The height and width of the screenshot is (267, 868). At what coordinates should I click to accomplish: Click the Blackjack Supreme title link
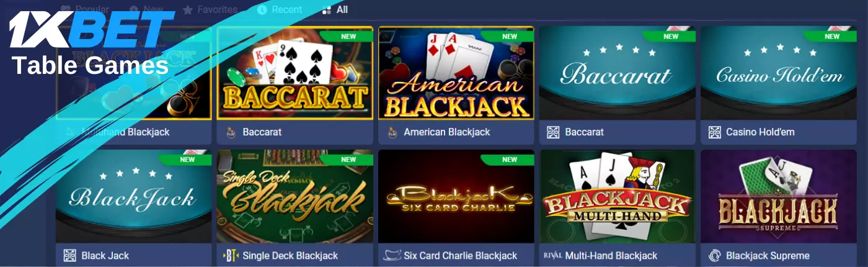(x=768, y=256)
